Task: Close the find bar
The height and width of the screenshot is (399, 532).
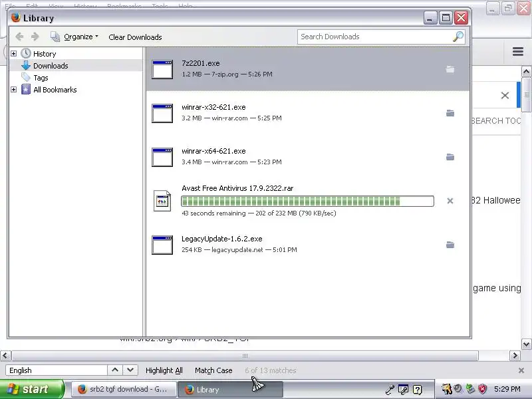Action: tap(521, 370)
